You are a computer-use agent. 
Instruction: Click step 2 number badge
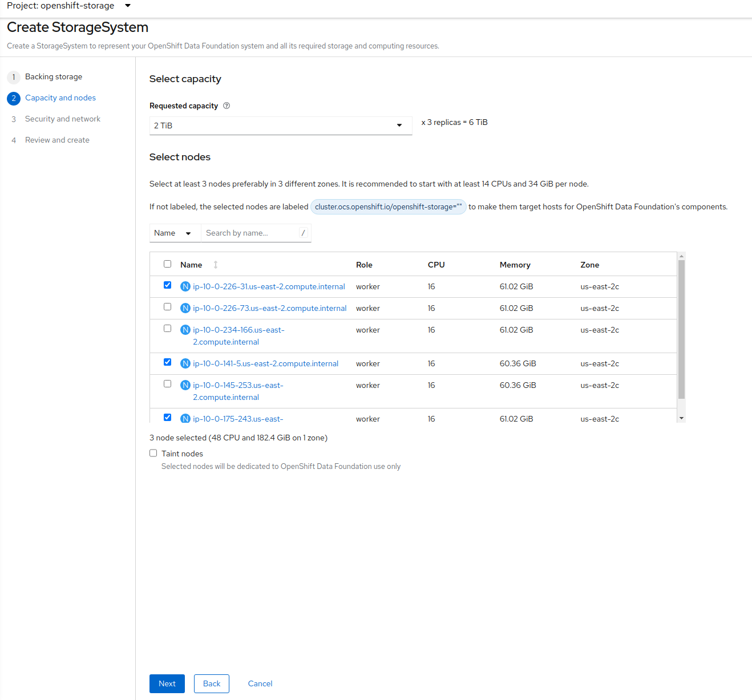[14, 98]
